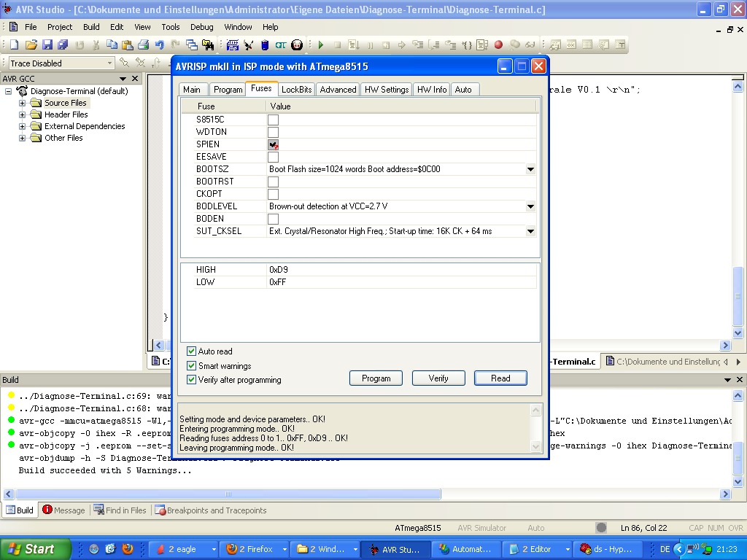The image size is (747, 560).
Task: Click the Read fuses button
Action: point(500,378)
